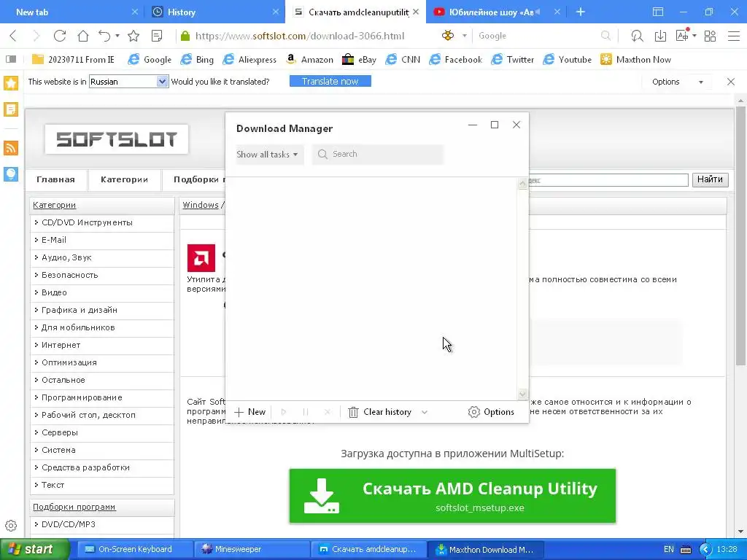Start the selected download task play icon

284,412
